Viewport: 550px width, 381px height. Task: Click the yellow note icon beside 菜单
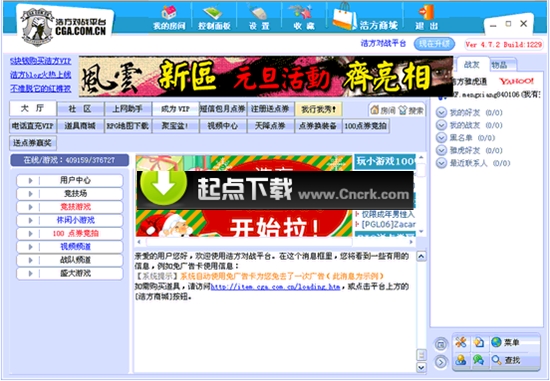coord(478,342)
